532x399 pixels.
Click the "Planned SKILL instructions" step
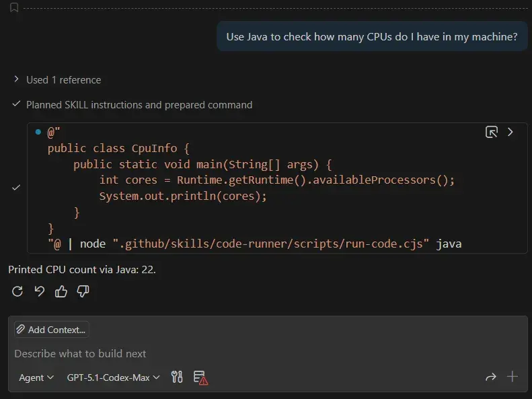coord(139,105)
